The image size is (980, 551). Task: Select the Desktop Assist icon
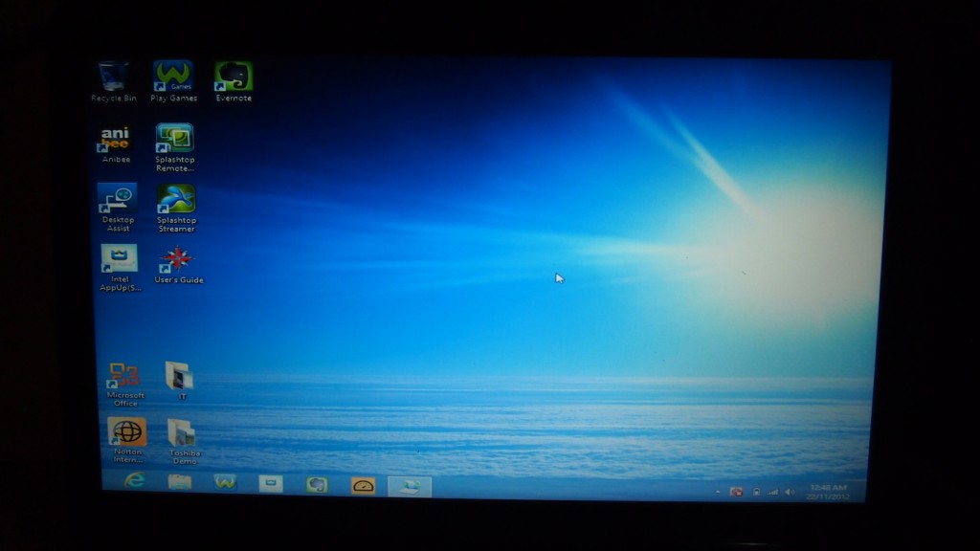click(x=118, y=208)
